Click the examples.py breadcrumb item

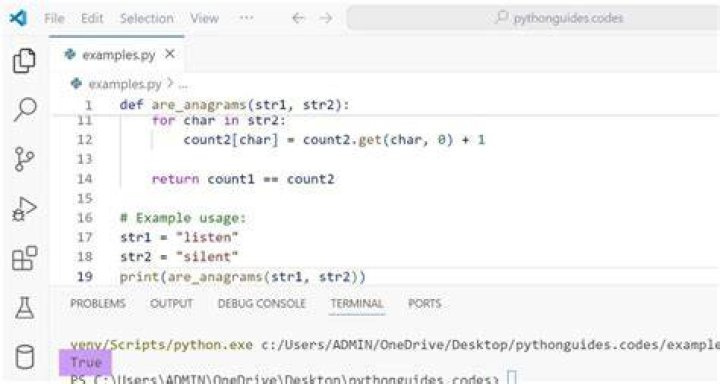click(124, 84)
